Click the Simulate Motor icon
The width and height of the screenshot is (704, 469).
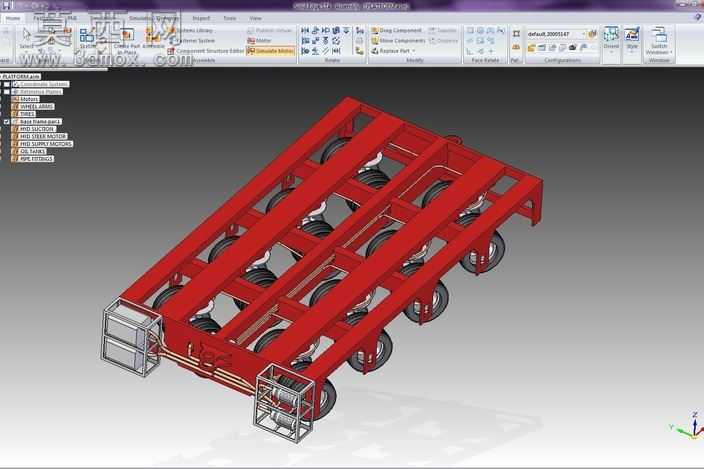251,51
